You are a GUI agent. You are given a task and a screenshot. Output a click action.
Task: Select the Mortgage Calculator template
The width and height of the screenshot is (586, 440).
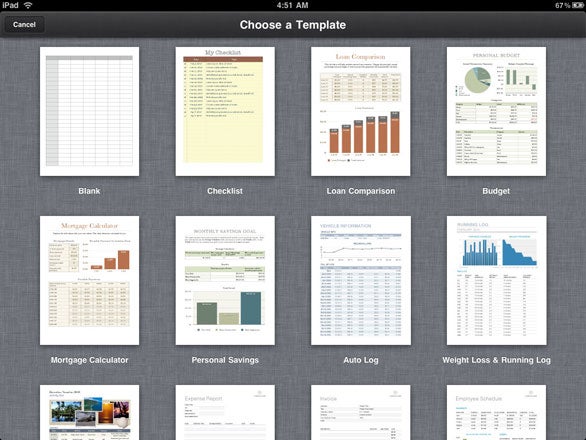tap(89, 280)
